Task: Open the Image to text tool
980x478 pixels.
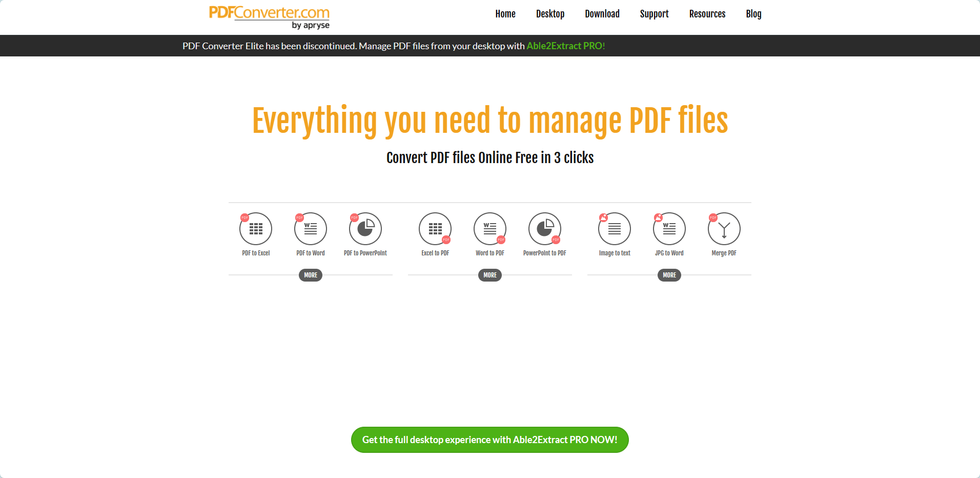Action: tap(615, 229)
